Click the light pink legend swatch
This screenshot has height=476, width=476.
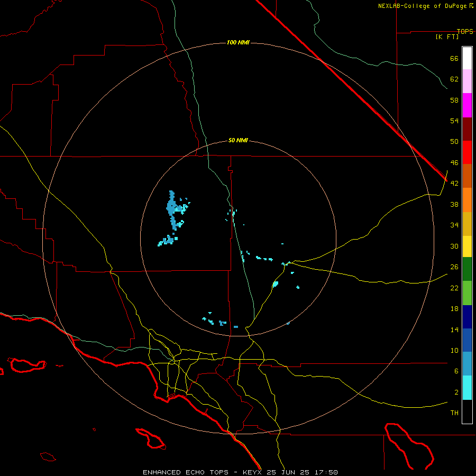[467, 81]
